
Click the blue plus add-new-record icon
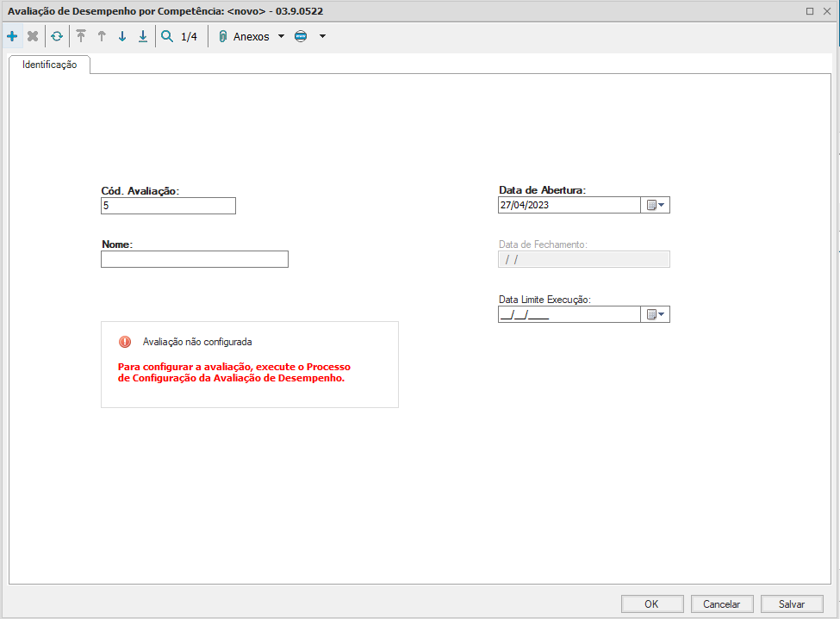click(x=12, y=37)
